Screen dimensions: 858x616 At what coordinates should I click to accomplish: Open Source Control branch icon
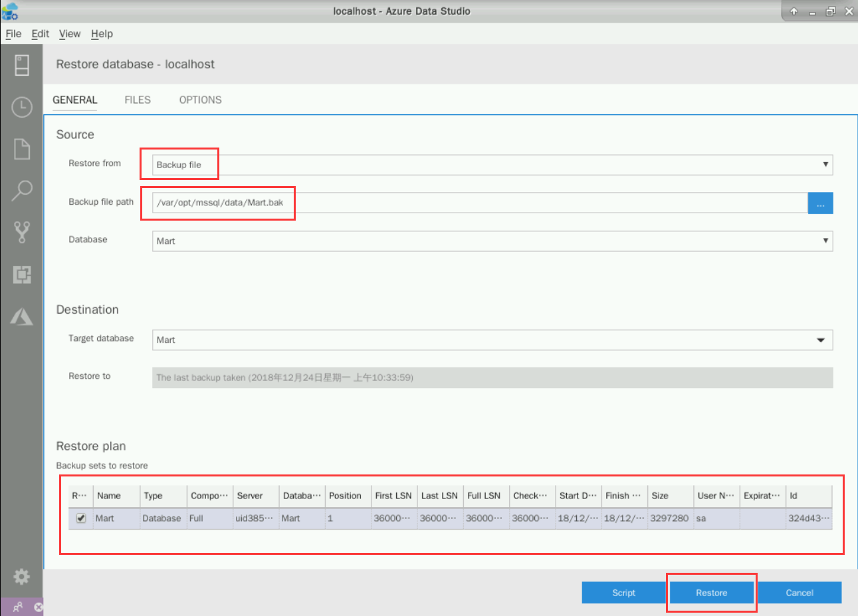point(21,232)
